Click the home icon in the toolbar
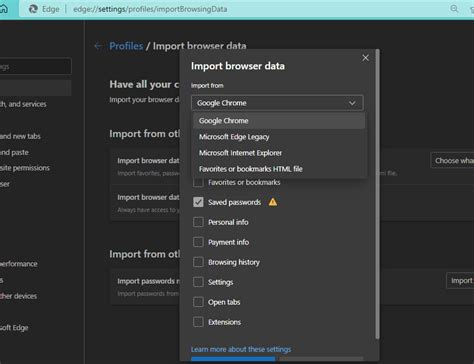 pos(4,9)
